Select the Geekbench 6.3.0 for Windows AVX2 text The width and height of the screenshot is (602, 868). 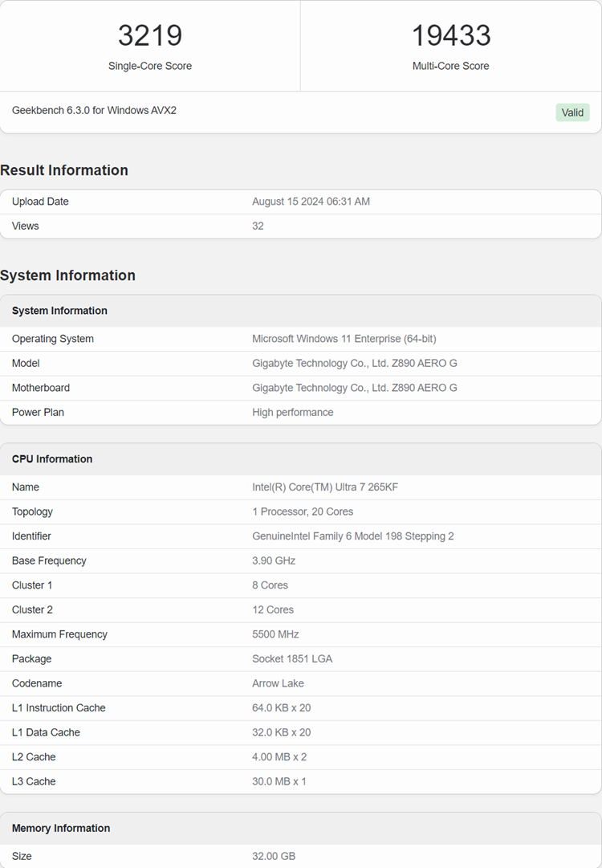click(x=94, y=110)
